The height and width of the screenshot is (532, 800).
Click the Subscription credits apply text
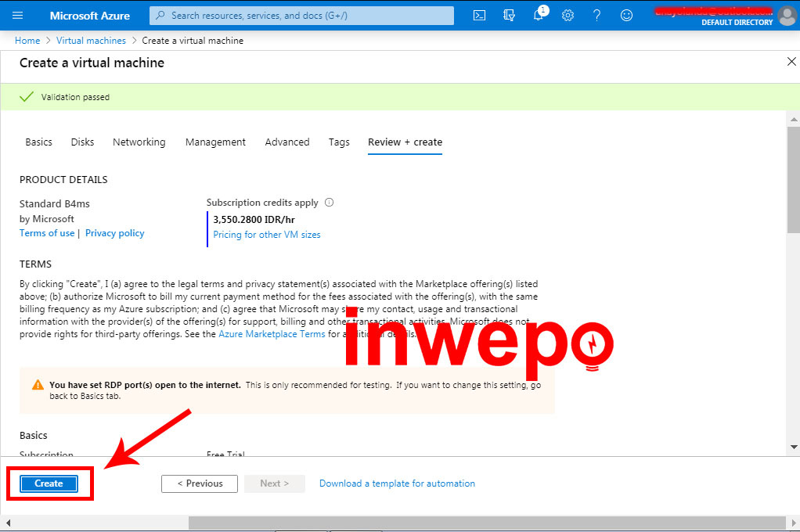tap(262, 203)
